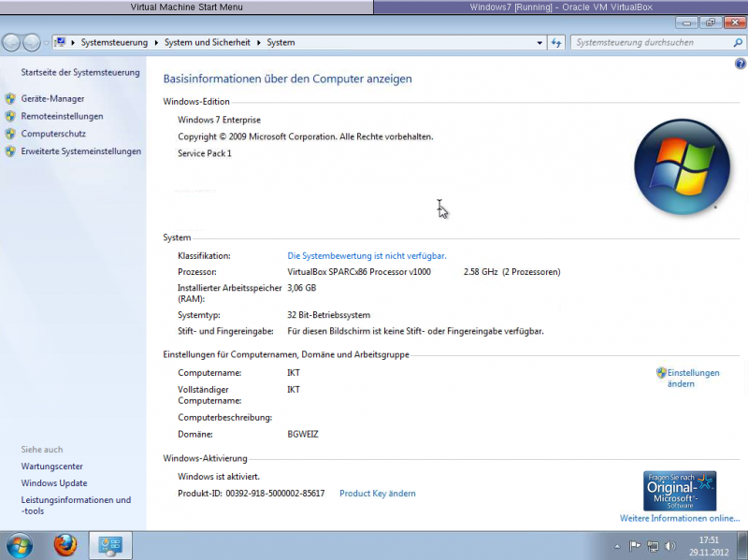The width and height of the screenshot is (748, 560).
Task: Close the Control Panel window
Action: (735, 22)
